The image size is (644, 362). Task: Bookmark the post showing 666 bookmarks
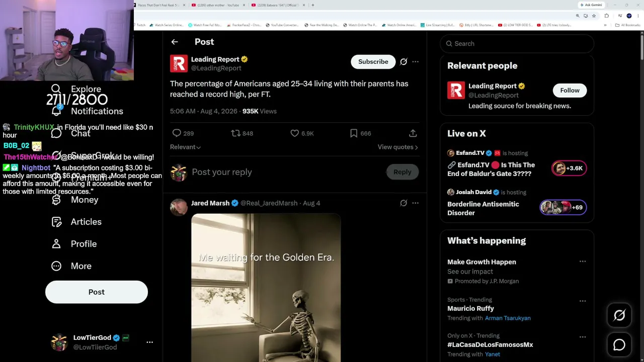coord(354,133)
